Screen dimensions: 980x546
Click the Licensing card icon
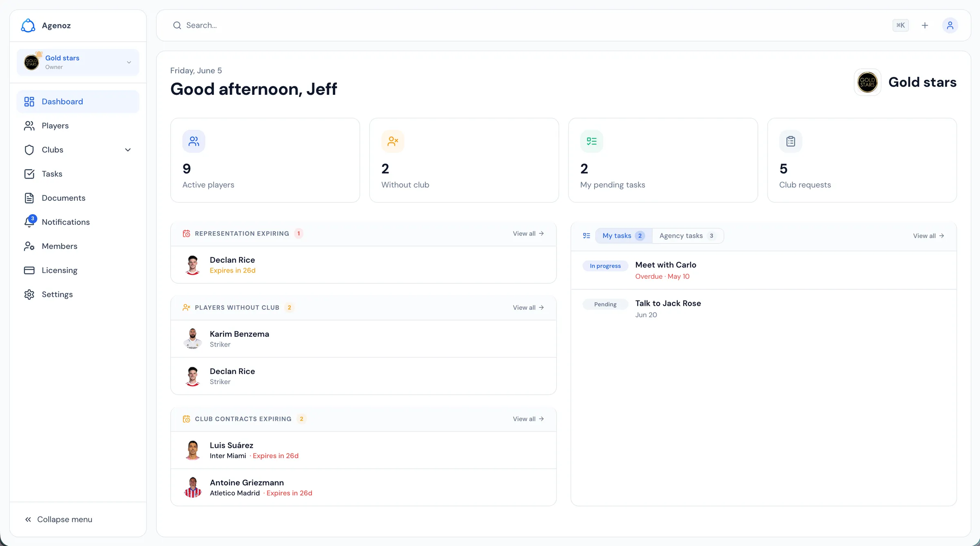click(29, 270)
